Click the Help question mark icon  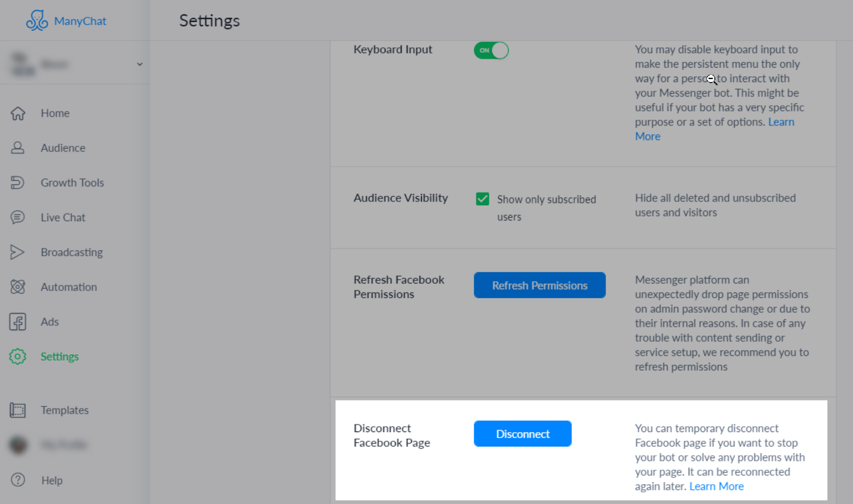click(18, 480)
